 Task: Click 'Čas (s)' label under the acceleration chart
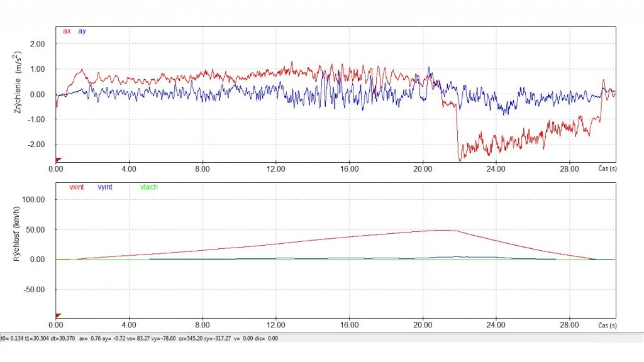pyautogui.click(x=607, y=168)
